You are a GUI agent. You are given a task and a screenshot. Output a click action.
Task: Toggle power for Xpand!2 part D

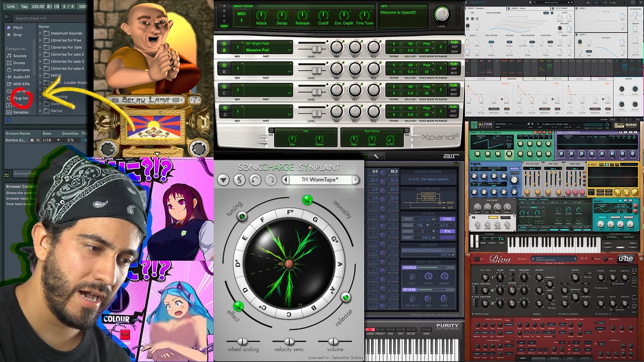224,108
